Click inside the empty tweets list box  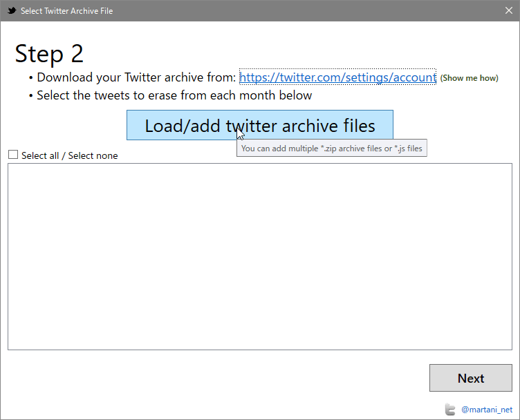(260, 257)
